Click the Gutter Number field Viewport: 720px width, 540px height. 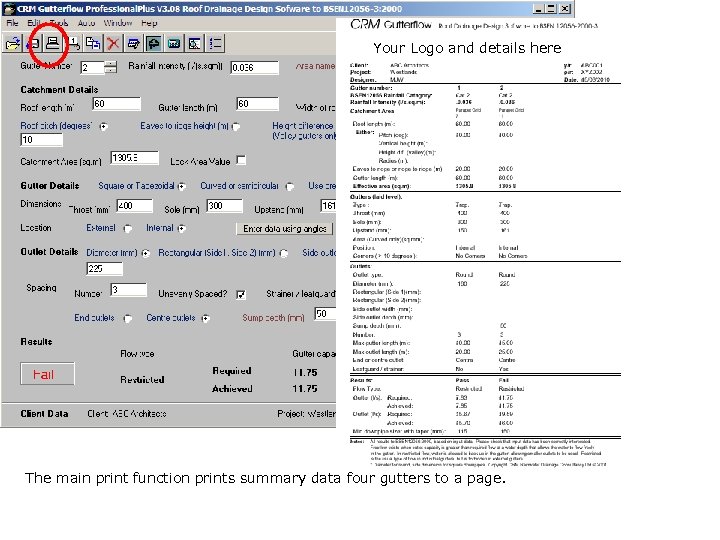tap(92, 67)
